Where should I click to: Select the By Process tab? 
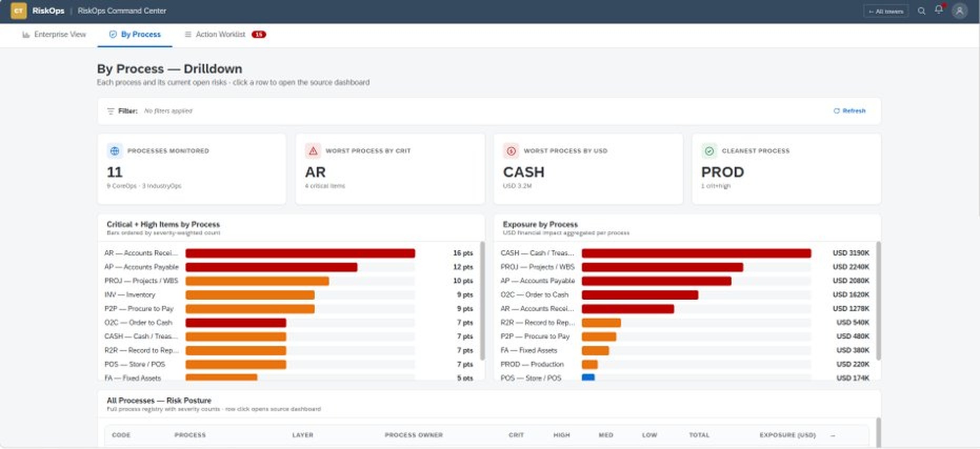(135, 35)
